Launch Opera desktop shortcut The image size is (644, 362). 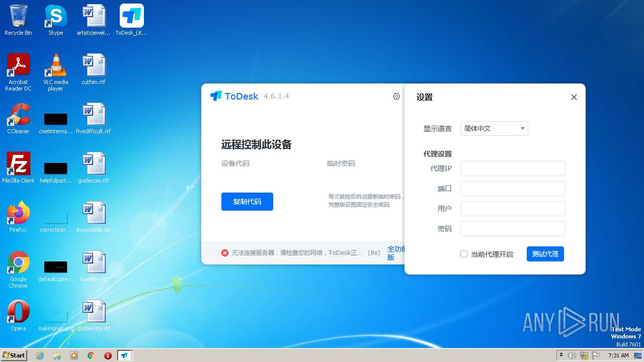coord(18,316)
